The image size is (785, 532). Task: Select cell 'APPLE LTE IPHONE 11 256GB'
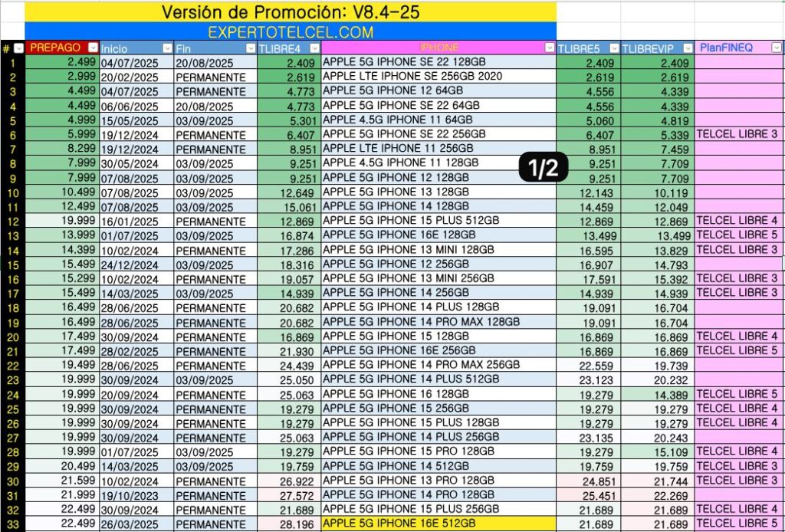click(438, 149)
